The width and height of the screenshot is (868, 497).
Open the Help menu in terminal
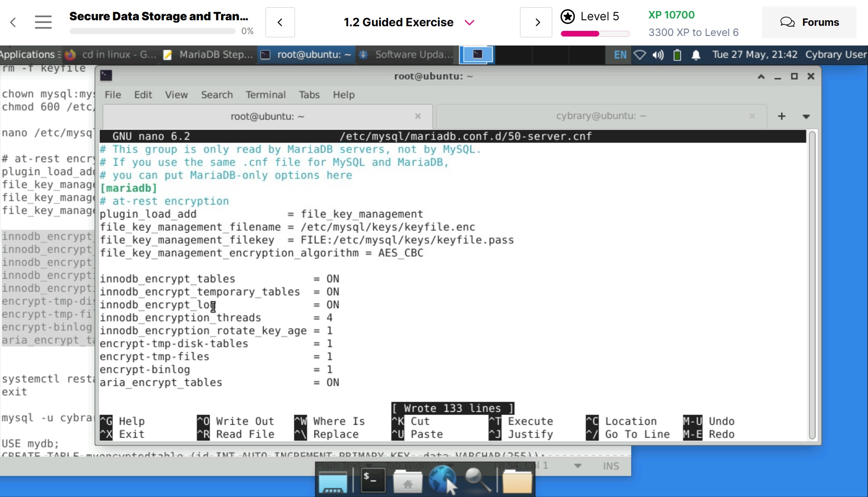[344, 94]
